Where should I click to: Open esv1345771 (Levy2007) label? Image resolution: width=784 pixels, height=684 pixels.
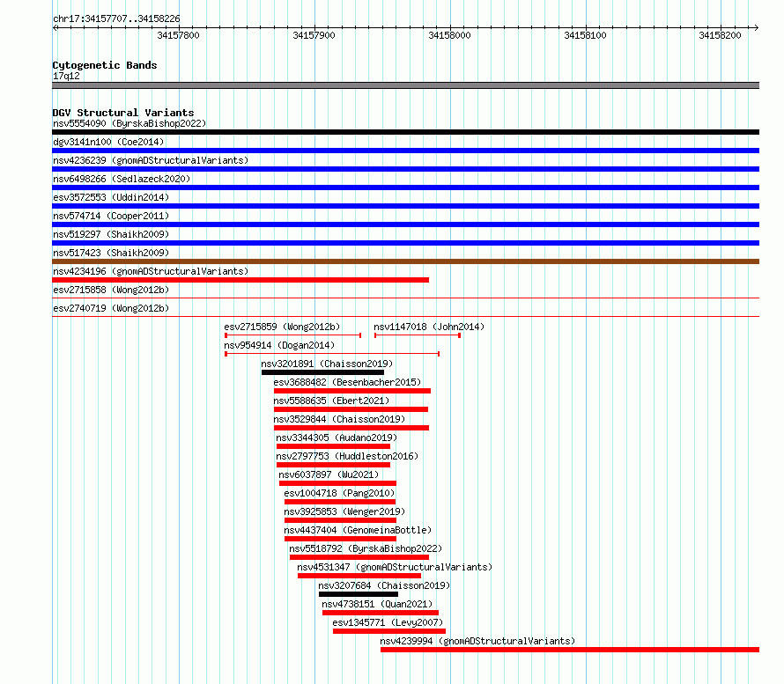(388, 622)
